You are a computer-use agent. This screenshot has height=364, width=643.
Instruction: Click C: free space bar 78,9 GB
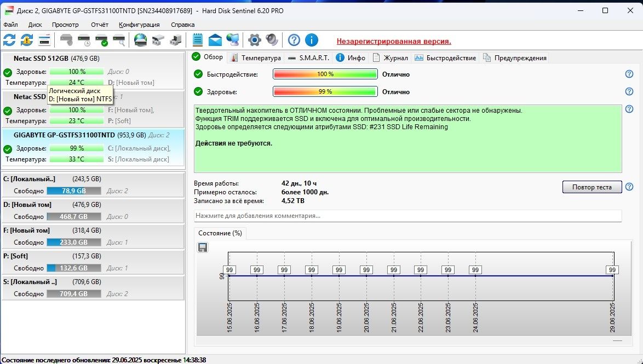74,190
